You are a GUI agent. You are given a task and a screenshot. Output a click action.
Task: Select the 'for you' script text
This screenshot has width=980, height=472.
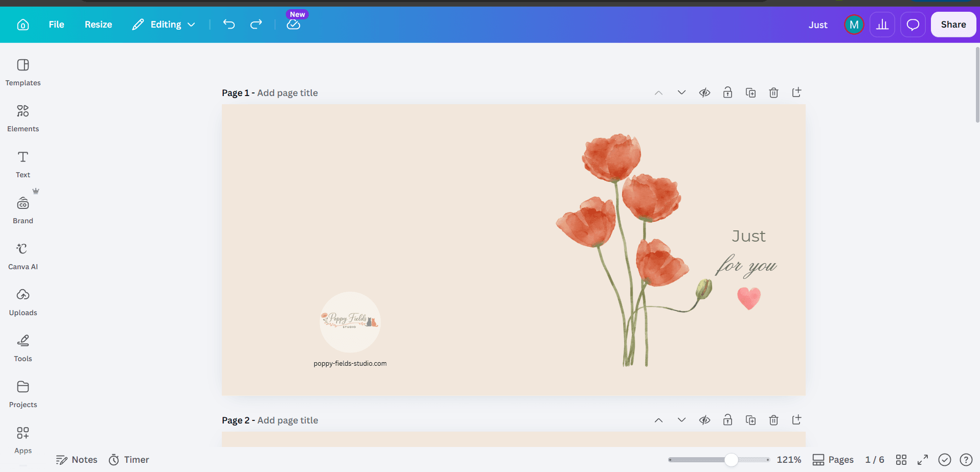tap(746, 266)
